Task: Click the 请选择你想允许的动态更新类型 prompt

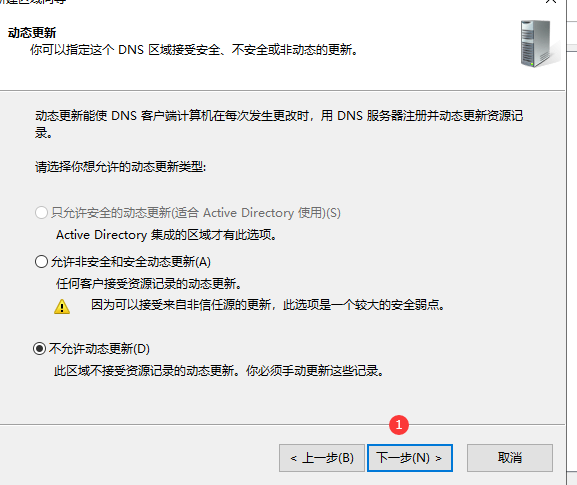Action: pos(121,167)
